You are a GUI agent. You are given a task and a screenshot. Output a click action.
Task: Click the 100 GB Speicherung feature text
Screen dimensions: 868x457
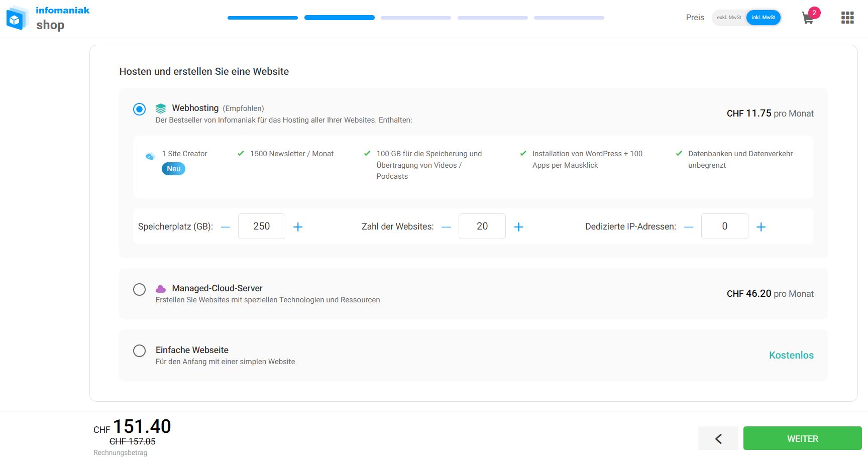tap(429, 165)
